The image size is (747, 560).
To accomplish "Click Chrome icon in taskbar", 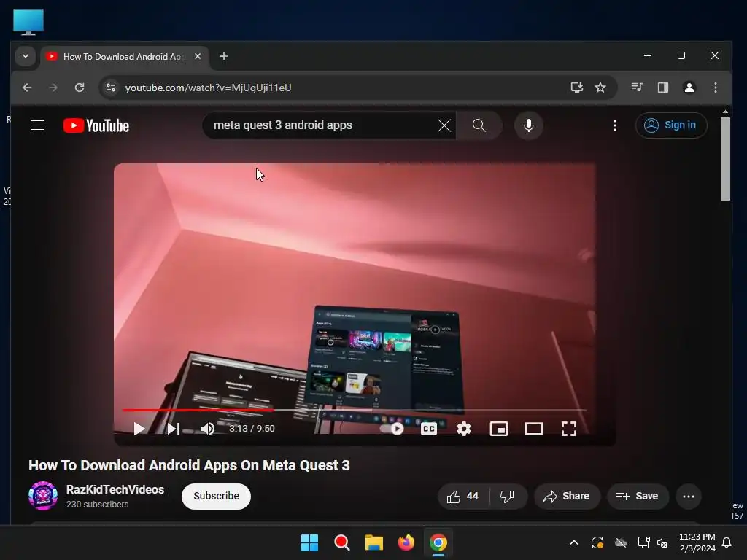I will (438, 542).
